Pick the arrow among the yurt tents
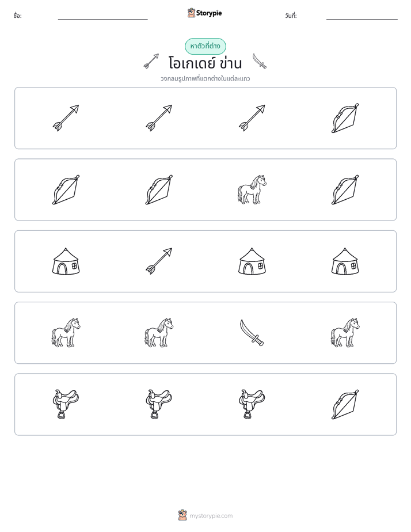This screenshot has width=411, height=532. 159,261
